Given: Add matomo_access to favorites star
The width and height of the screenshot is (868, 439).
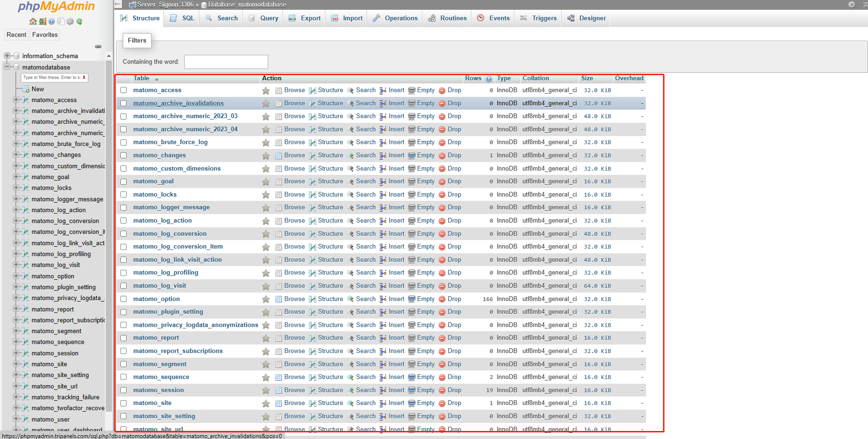Looking at the screenshot, I should (x=266, y=90).
